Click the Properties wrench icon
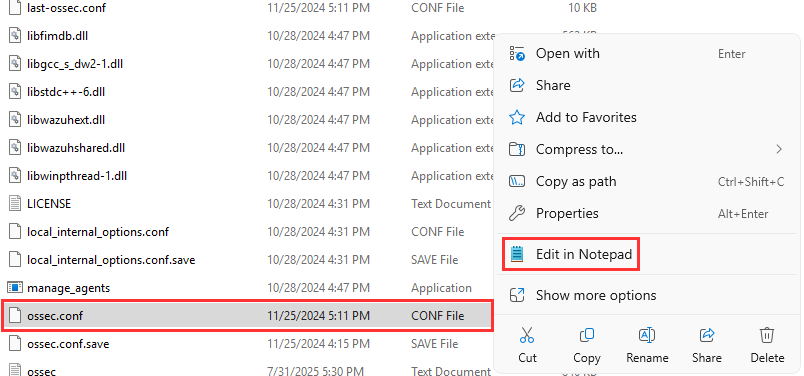The height and width of the screenshot is (376, 804). coord(517,213)
